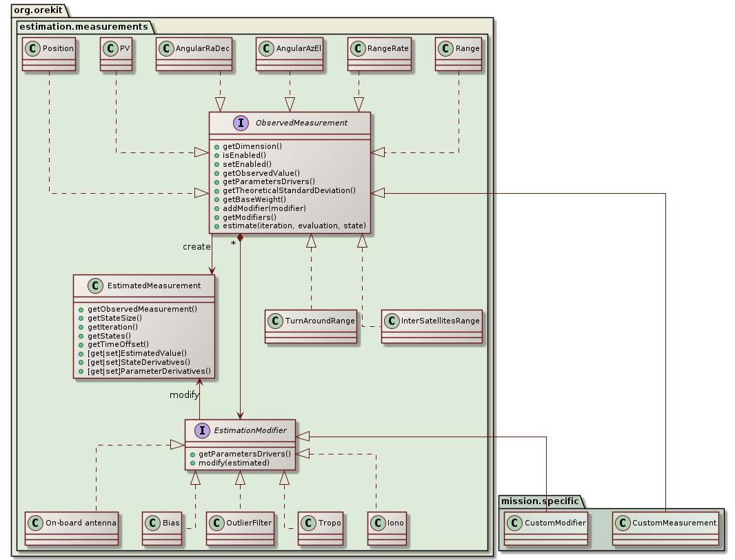Switch to the mission.specific package tab
735x560 pixels.
pyautogui.click(x=539, y=501)
